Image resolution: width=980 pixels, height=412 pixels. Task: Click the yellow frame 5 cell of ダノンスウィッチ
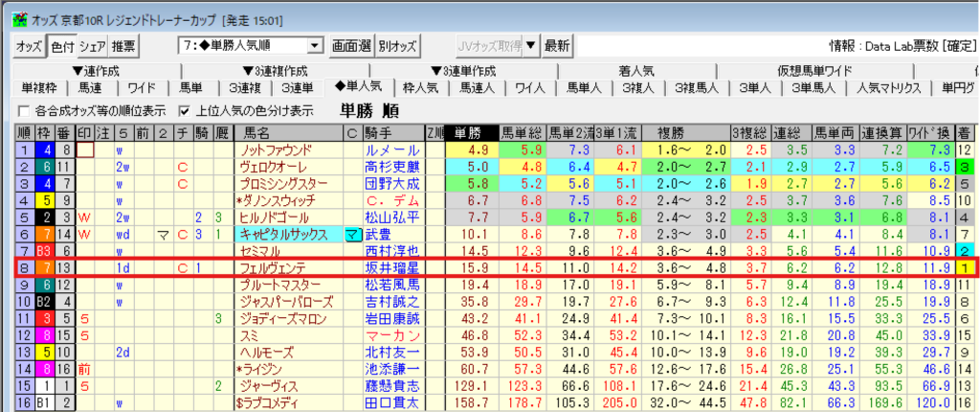click(x=42, y=200)
